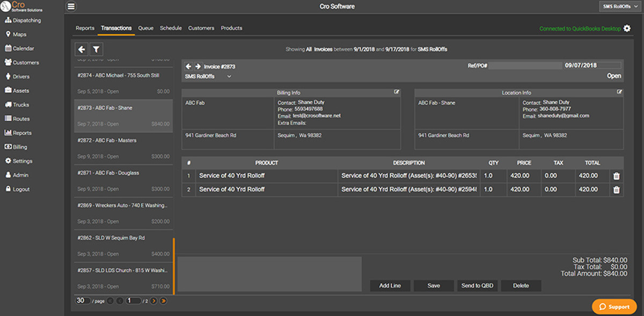The width and height of the screenshot is (644, 316).
Task: Edit Location Info with pencil icon
Action: tap(620, 92)
